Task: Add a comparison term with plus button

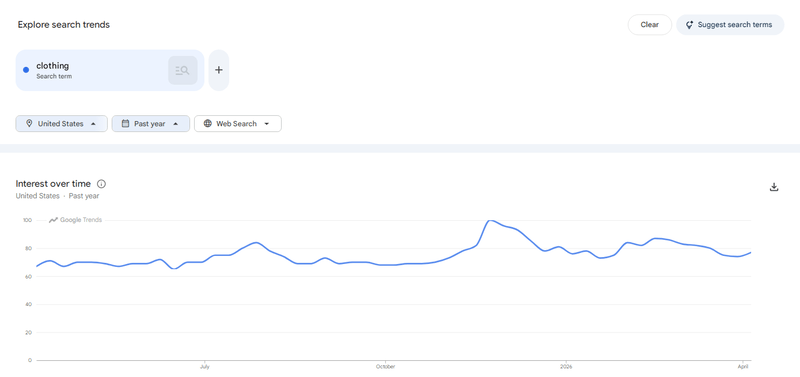Action: [x=219, y=70]
